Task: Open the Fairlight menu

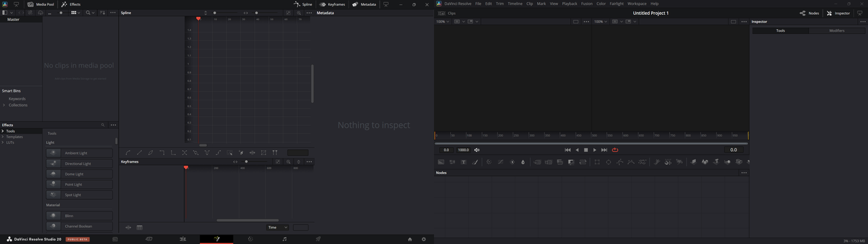Action: click(x=616, y=3)
